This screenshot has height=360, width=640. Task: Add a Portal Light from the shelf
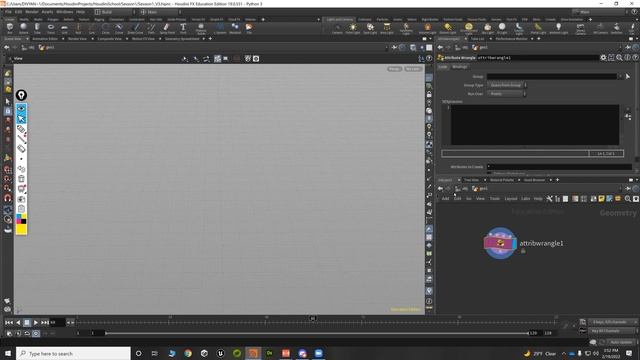pyautogui.click(x=538, y=28)
